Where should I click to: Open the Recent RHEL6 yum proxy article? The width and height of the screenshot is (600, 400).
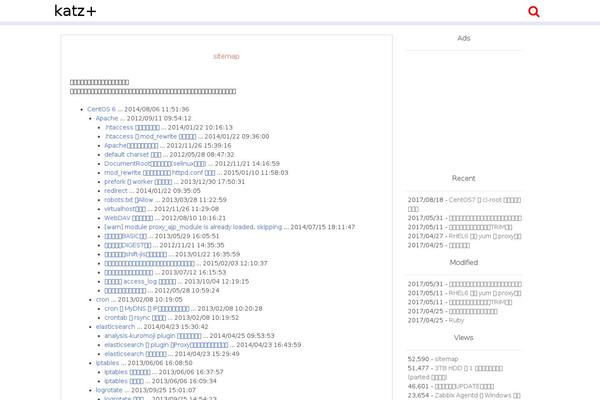(485, 236)
